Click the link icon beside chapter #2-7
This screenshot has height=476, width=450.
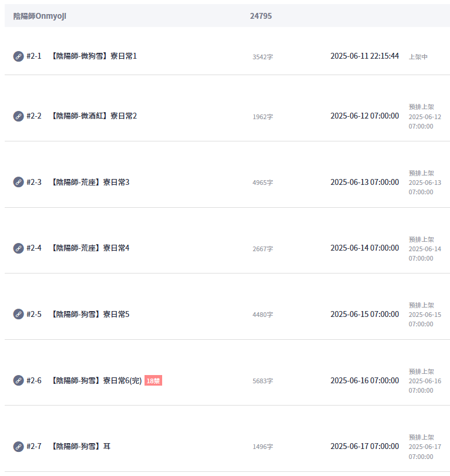19,447
